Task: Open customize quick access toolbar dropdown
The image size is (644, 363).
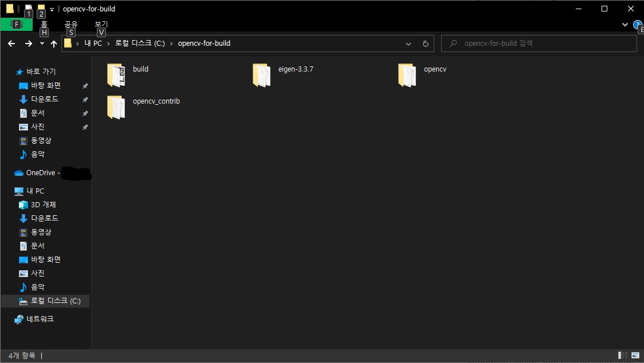Action: pos(52,9)
